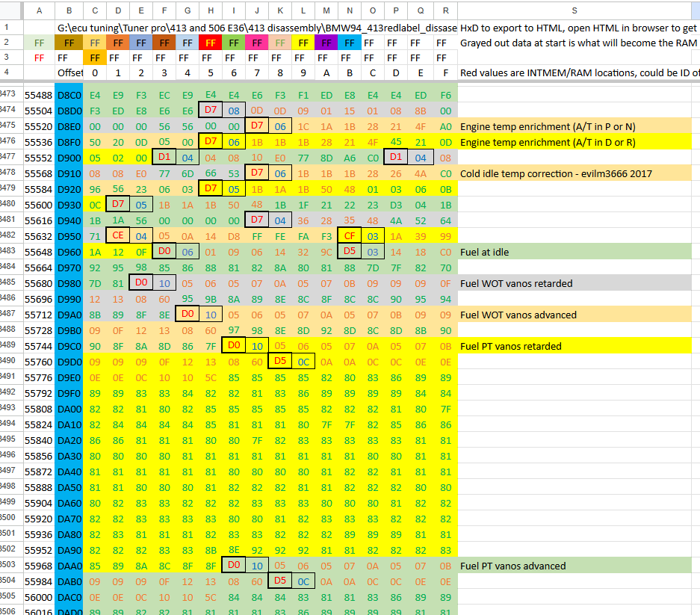This screenshot has height=615, width=700.
Task: Click the blue address cell DAC0
Action: point(68,597)
